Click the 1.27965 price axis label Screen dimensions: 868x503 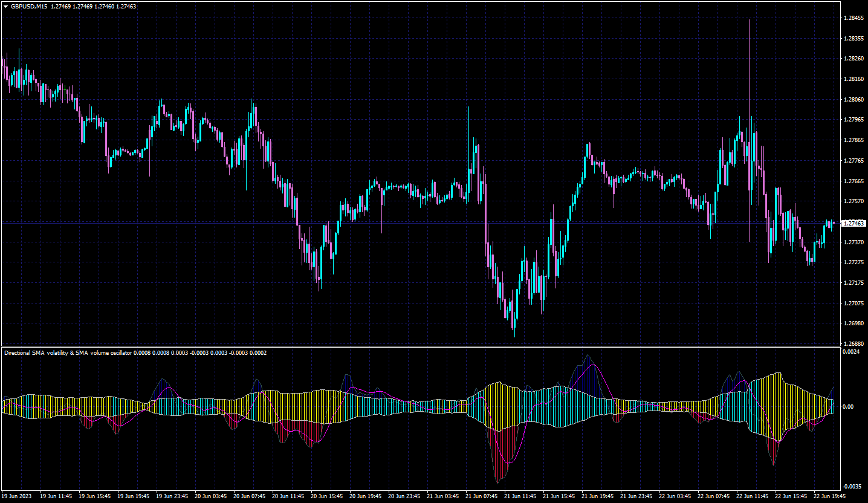coord(853,120)
